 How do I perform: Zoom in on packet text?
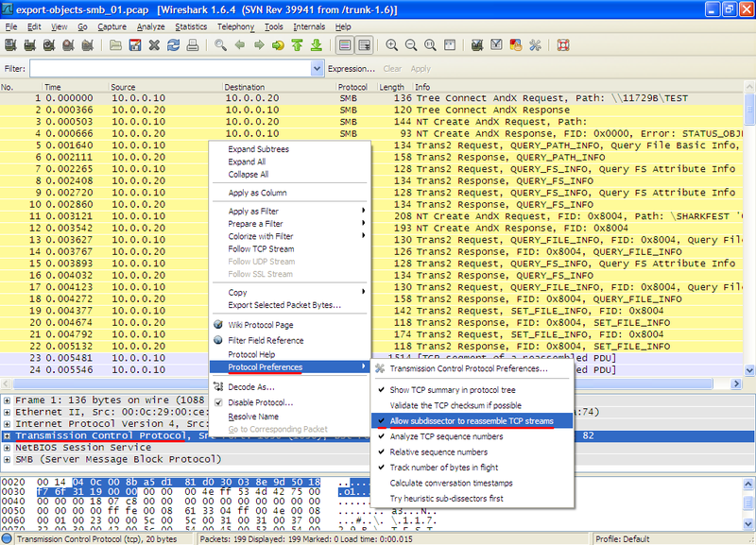[392, 45]
